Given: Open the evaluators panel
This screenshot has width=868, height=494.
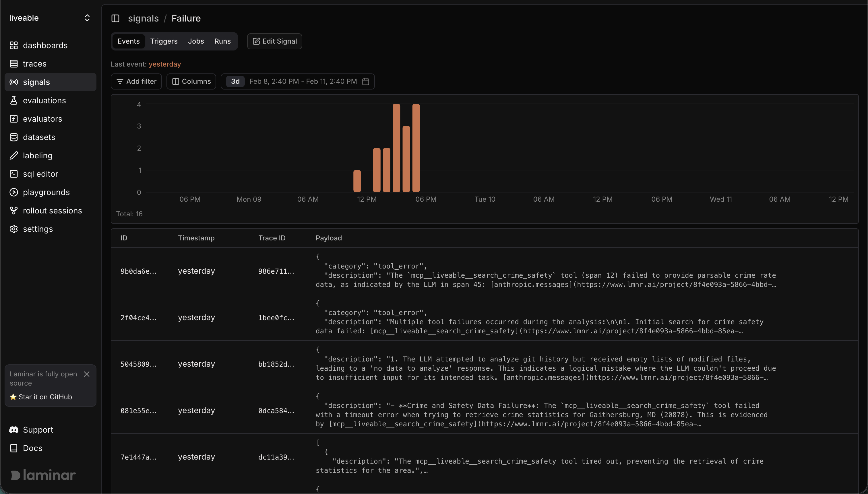Looking at the screenshot, I should [42, 118].
